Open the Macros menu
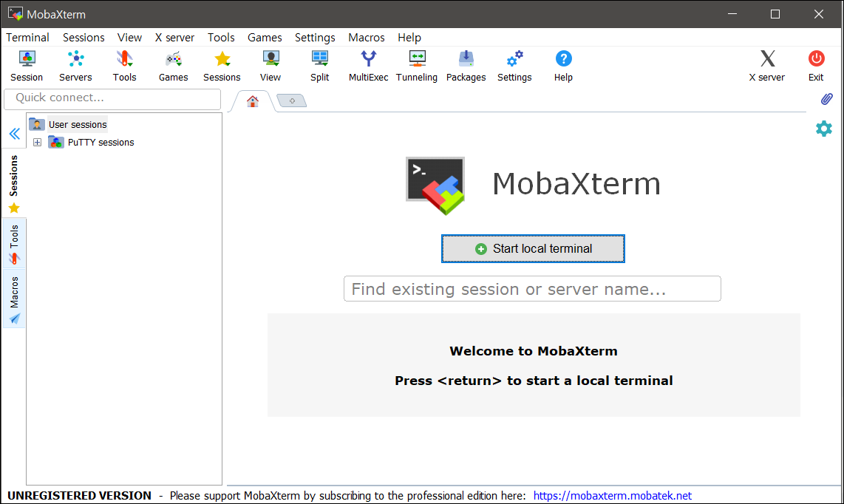The image size is (844, 504). click(x=367, y=38)
